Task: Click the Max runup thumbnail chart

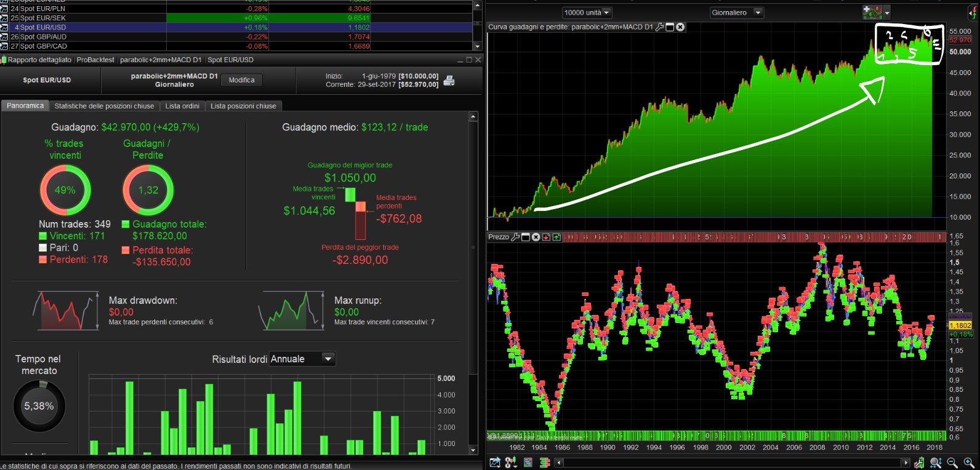Action: [292, 311]
